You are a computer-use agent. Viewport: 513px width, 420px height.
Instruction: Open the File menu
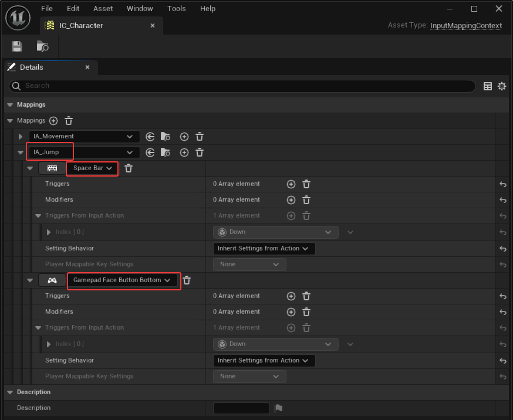47,8
